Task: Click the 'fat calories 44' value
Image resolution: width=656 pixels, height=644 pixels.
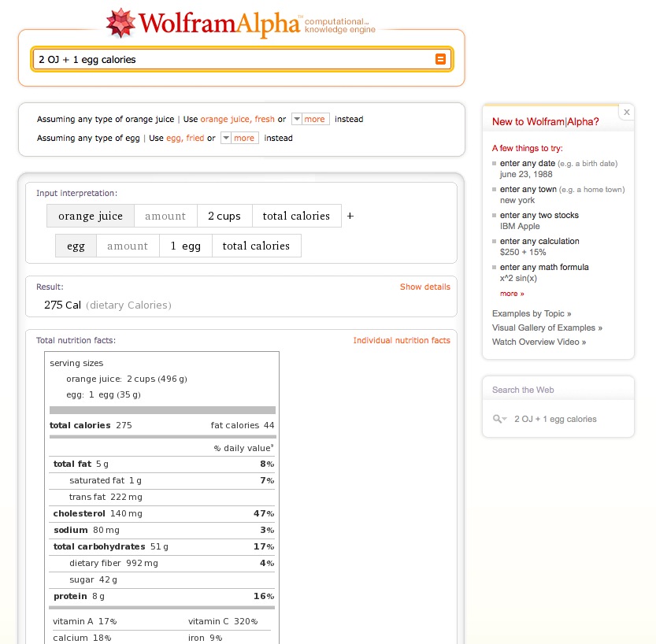Action: (x=243, y=425)
